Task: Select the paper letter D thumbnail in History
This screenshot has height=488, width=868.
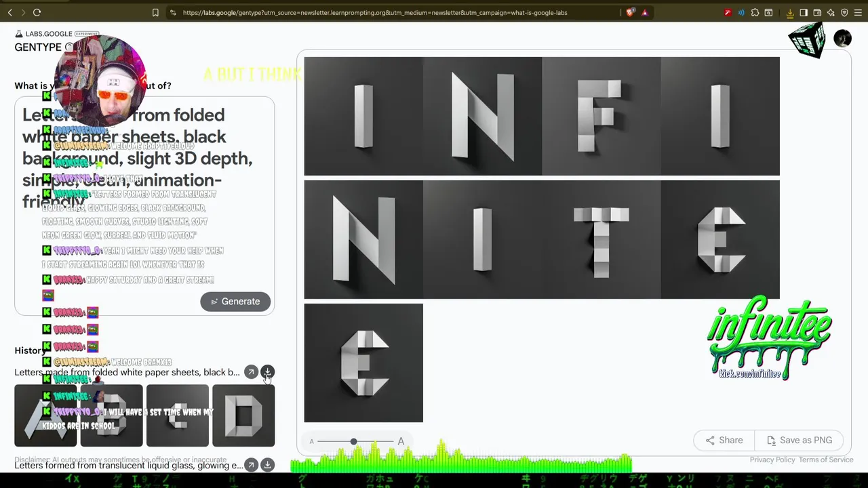Action: click(243, 415)
